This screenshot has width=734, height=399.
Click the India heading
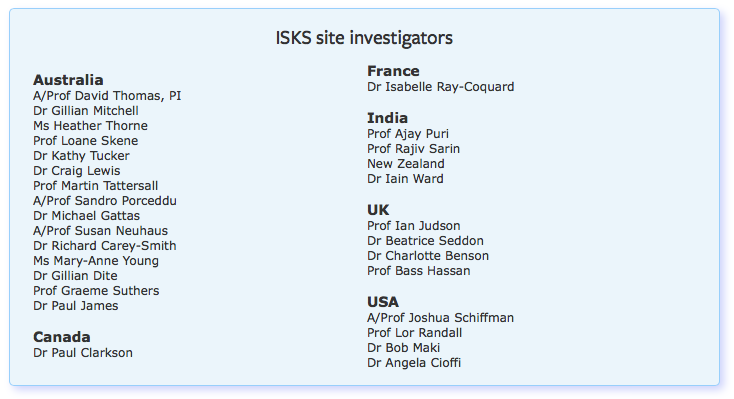point(388,118)
